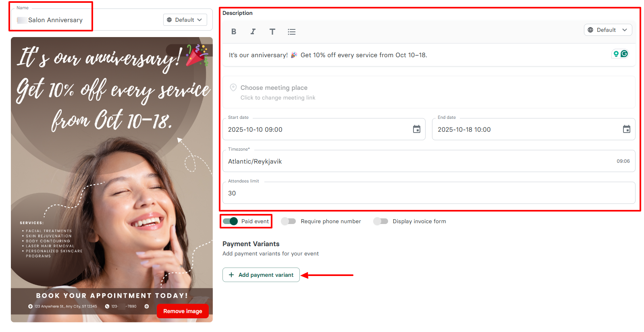Click 'Click to change meeting link' text
This screenshot has width=644, height=332.
278,98
